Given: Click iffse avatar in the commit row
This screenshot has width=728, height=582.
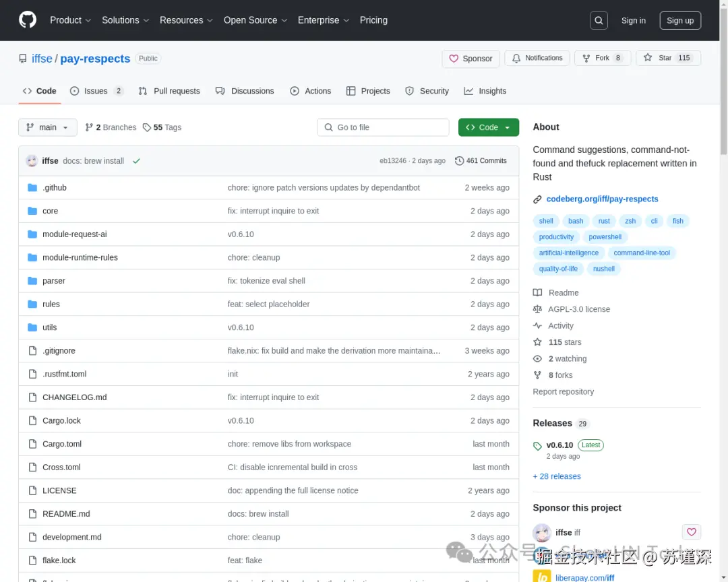Looking at the screenshot, I should tap(32, 160).
